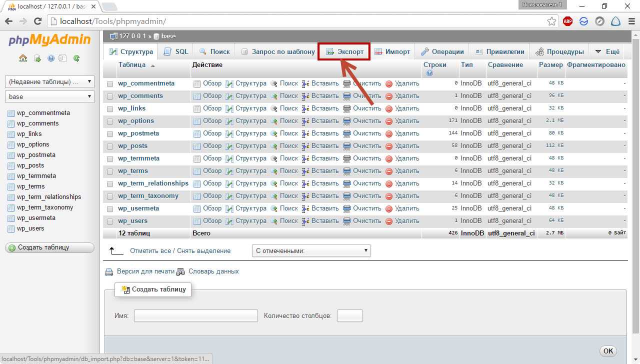The image size is (640, 364).
Task: Click the help icon under Строки header
Action: point(430,73)
